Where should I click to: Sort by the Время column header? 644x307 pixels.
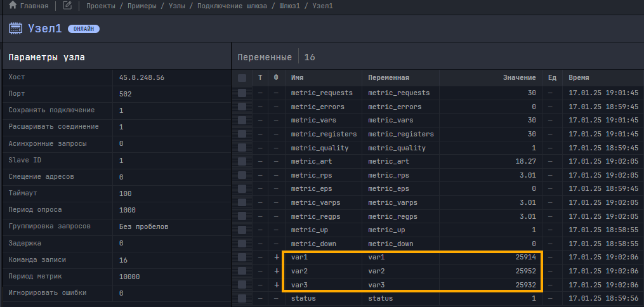click(x=579, y=78)
